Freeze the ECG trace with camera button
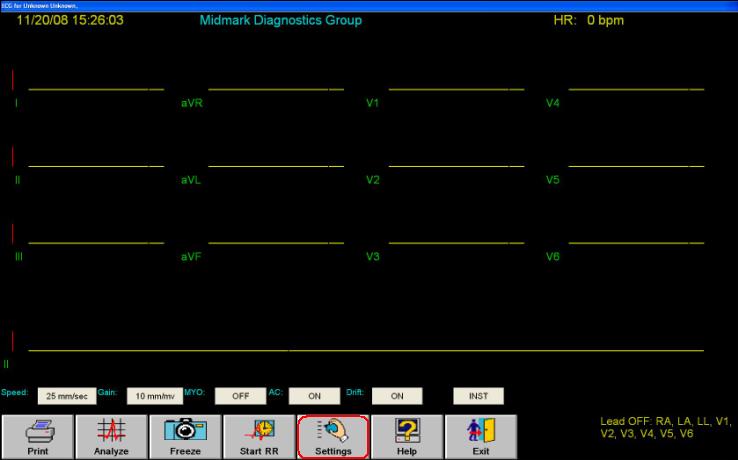Screen dimensions: 738x460 click(x=185, y=437)
